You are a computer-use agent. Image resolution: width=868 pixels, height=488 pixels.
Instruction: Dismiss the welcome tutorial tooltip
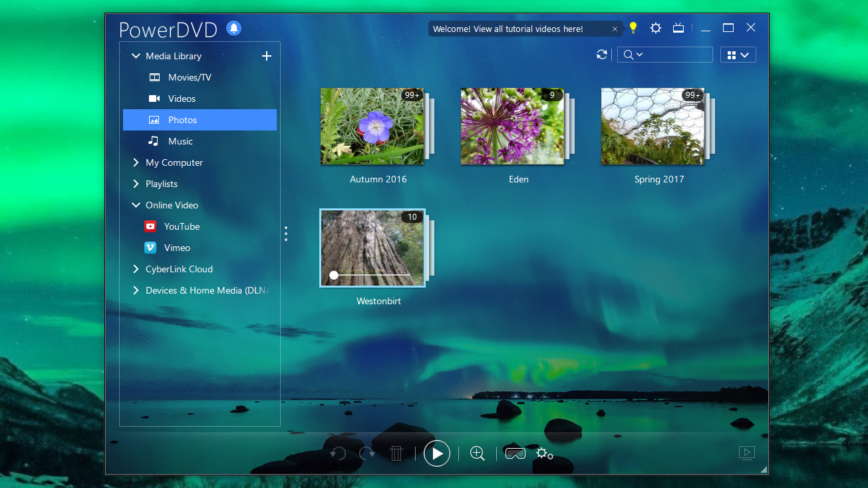[615, 29]
